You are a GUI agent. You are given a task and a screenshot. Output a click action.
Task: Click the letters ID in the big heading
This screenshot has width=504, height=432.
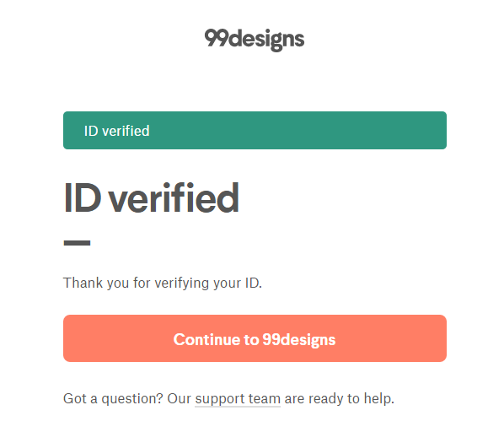[x=83, y=197]
